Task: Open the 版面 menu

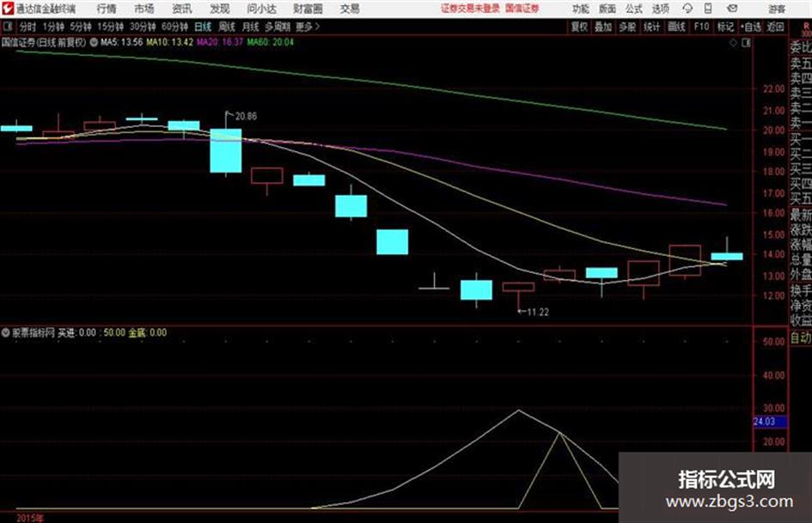Action: point(607,9)
